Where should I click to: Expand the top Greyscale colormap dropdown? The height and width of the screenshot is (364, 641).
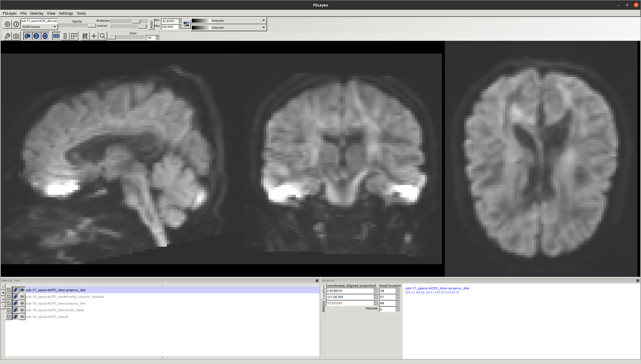(x=264, y=21)
